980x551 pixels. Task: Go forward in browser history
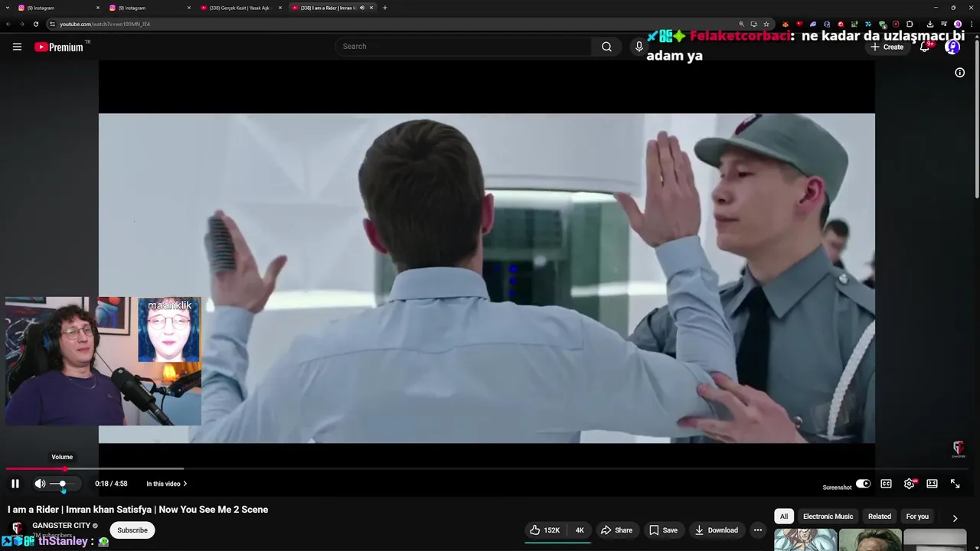pos(21,24)
